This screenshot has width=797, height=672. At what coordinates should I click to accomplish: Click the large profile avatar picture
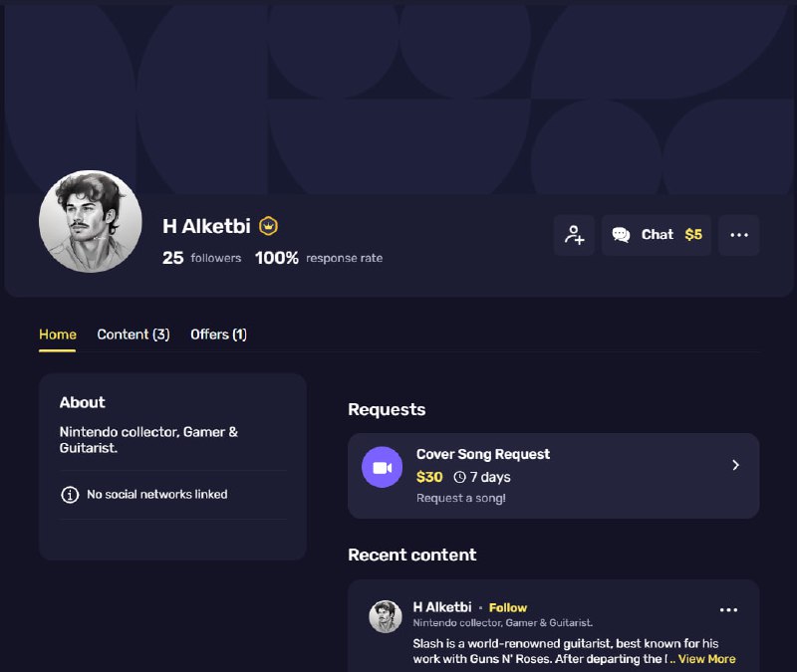pyautogui.click(x=91, y=221)
